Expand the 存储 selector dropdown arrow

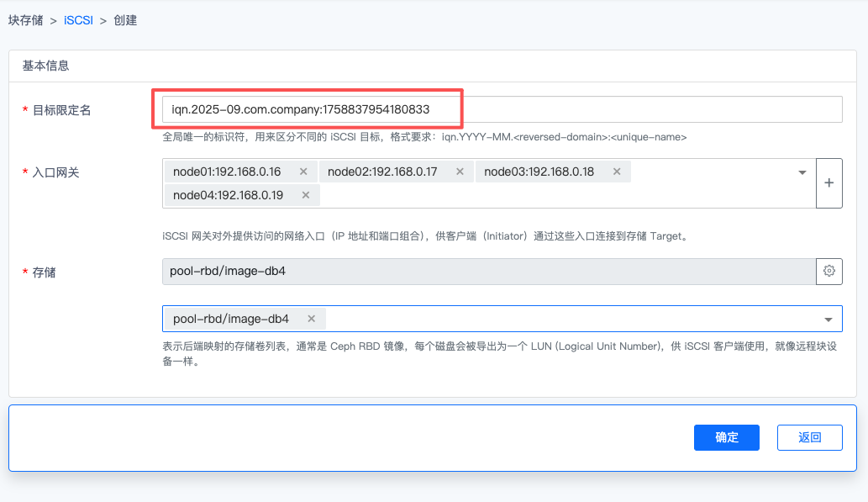pyautogui.click(x=828, y=320)
